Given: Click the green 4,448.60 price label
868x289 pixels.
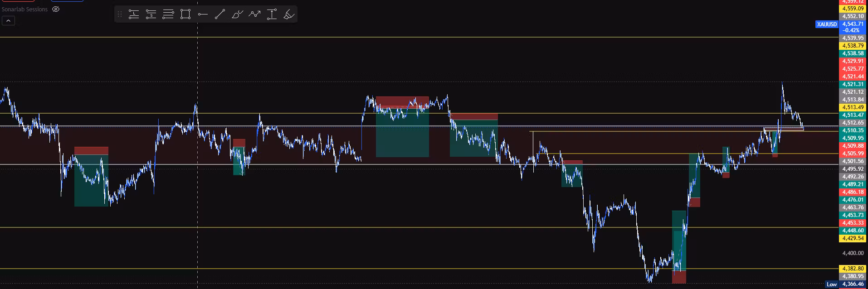Looking at the screenshot, I should click(853, 231).
